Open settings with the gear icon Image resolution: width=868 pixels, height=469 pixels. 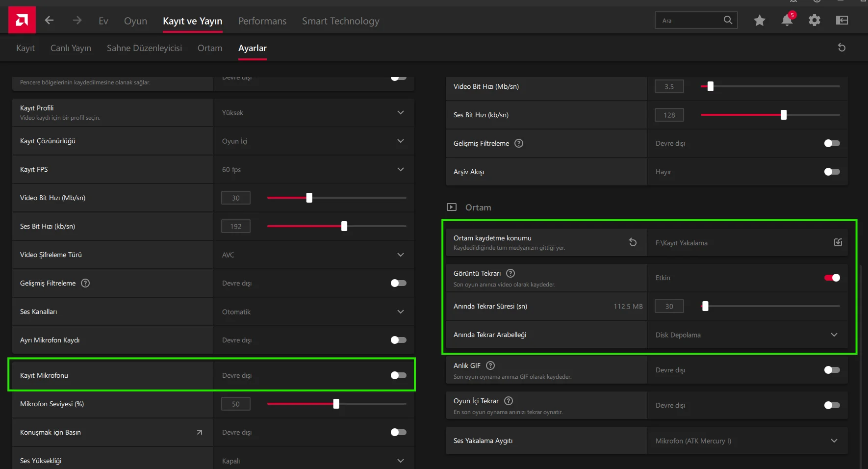814,21
